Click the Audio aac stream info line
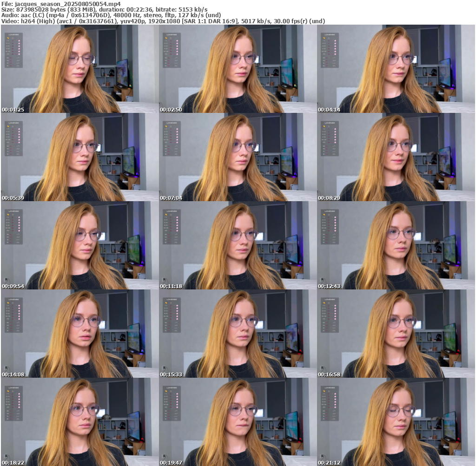The height and width of the screenshot is (466, 476). point(111,15)
